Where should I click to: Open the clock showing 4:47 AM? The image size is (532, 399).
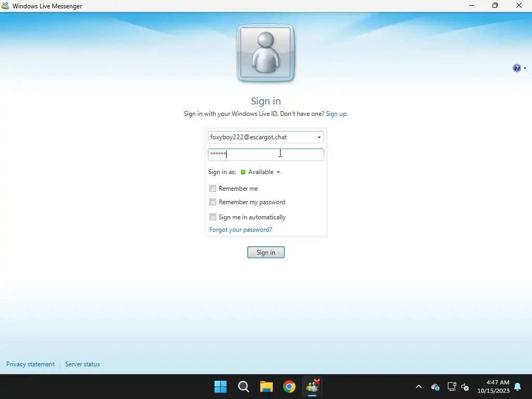[494, 387]
